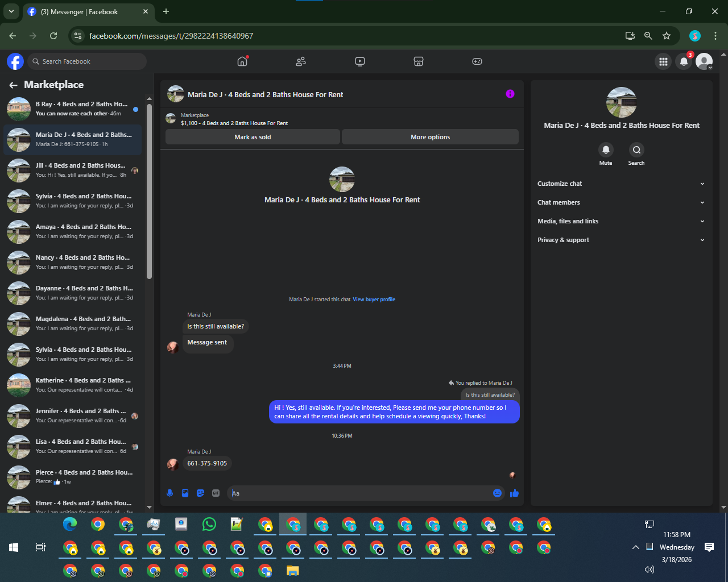Open Katherine conversation

pos(73,385)
